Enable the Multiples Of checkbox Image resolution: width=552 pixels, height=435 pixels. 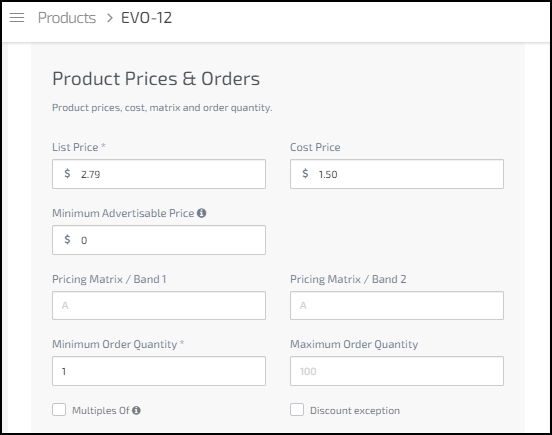pyautogui.click(x=59, y=410)
